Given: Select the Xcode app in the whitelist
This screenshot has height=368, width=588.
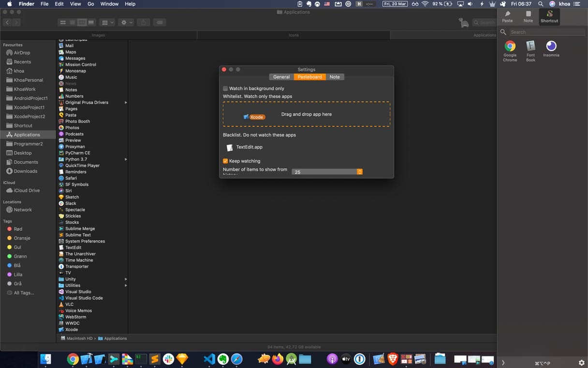Looking at the screenshot, I should pyautogui.click(x=254, y=117).
